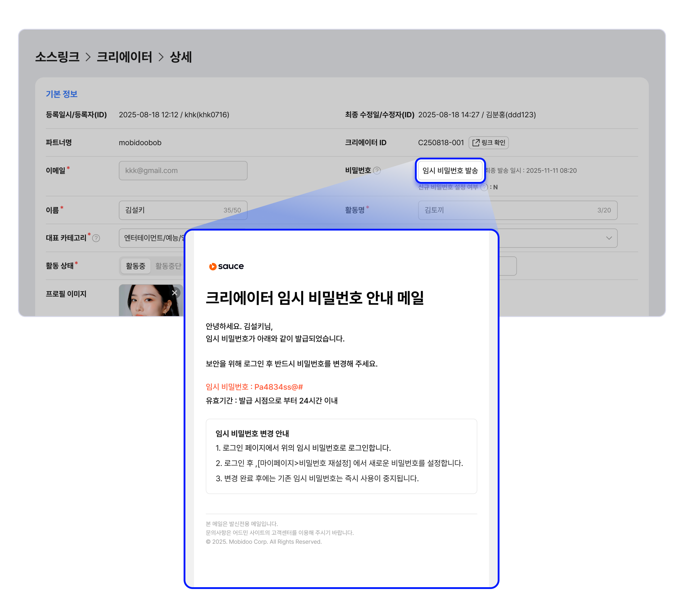
Task: Click help icon next to 신규 비밀번호 설정 여부
Action: pyautogui.click(x=484, y=187)
